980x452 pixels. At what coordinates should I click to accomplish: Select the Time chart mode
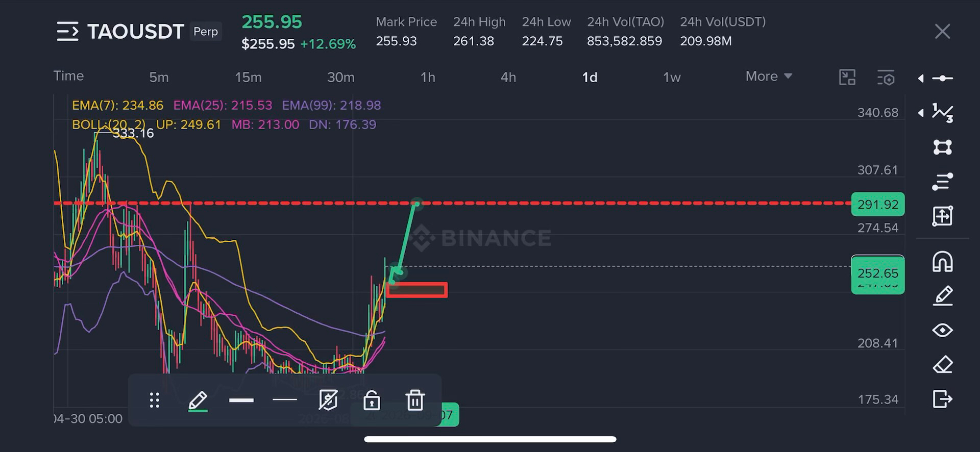(68, 76)
